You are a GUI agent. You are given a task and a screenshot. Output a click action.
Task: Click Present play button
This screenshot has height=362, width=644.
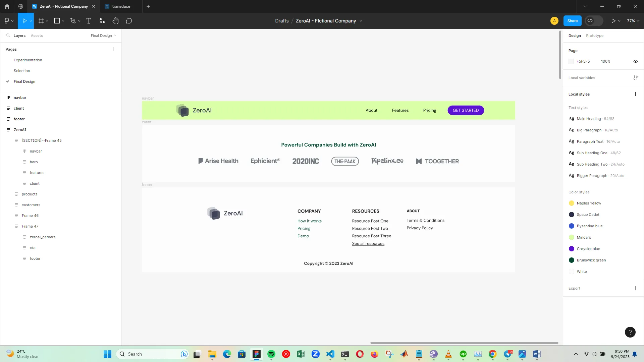613,21
